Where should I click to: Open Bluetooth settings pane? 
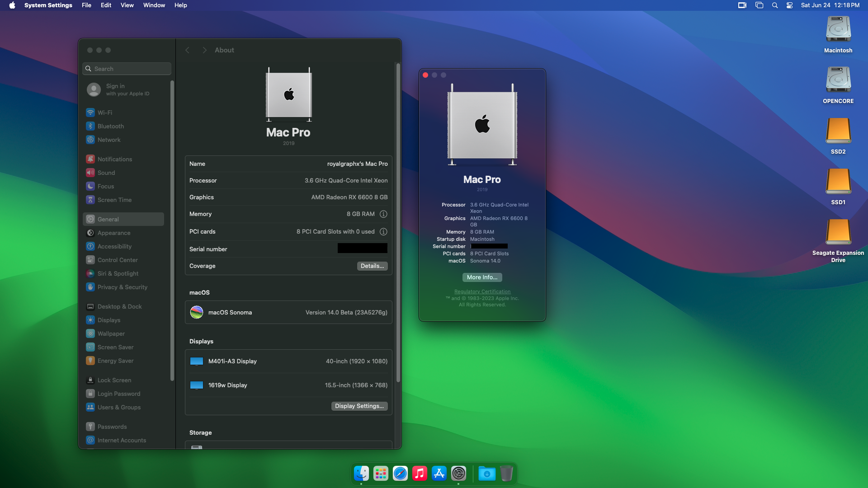(123, 126)
